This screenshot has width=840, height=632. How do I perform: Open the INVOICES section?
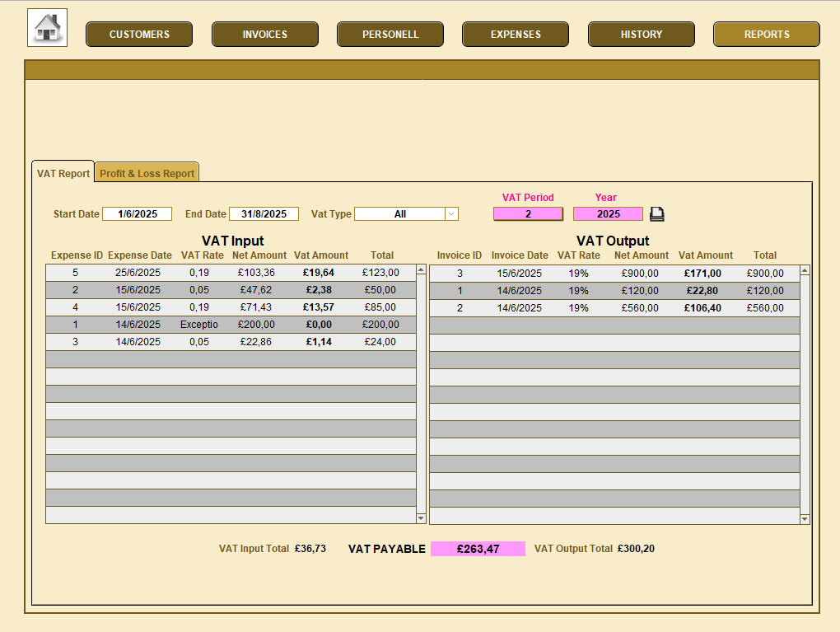264,35
